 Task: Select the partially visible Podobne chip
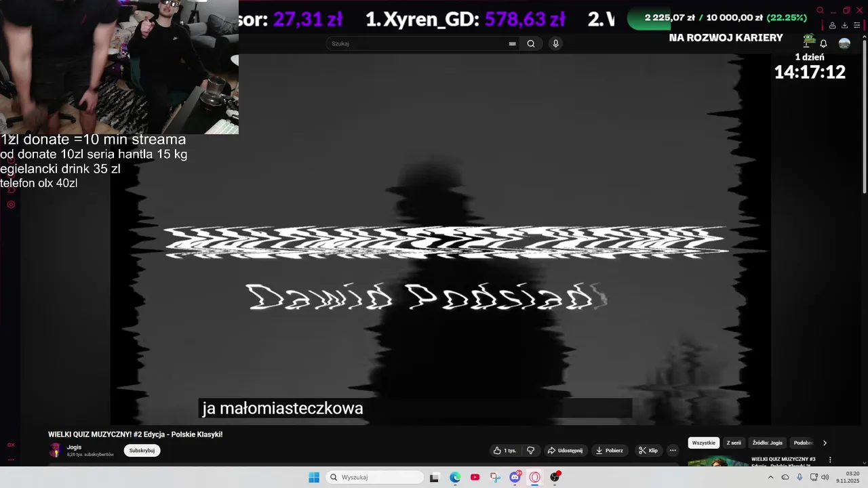coord(804,443)
